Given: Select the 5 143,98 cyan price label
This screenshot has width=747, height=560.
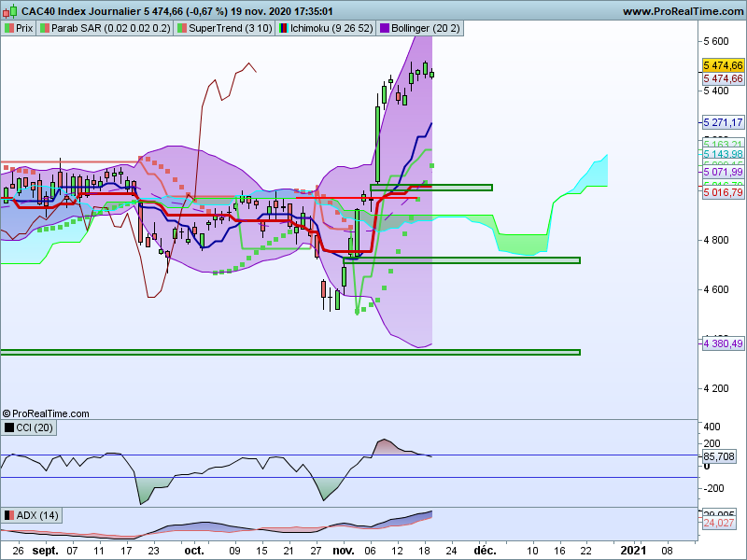Looking at the screenshot, I should [723, 154].
